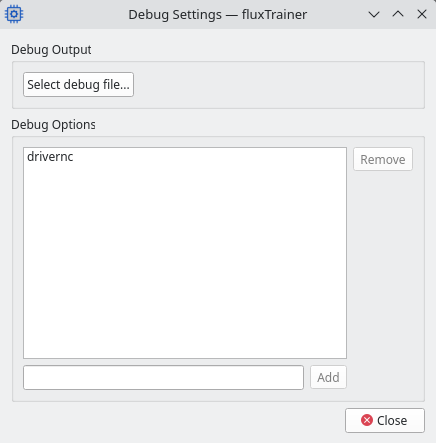Viewport: 436px width, 443px height.
Task: Click the fluxTrainer chip icon in title bar
Action: pos(14,14)
